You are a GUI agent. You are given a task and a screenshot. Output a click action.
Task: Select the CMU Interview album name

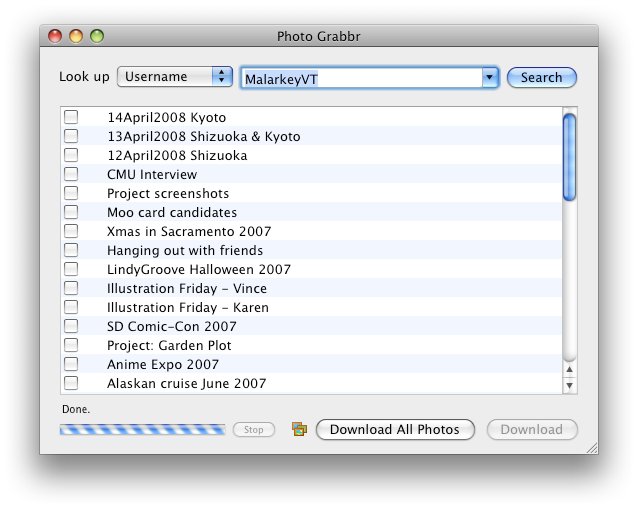(x=152, y=175)
